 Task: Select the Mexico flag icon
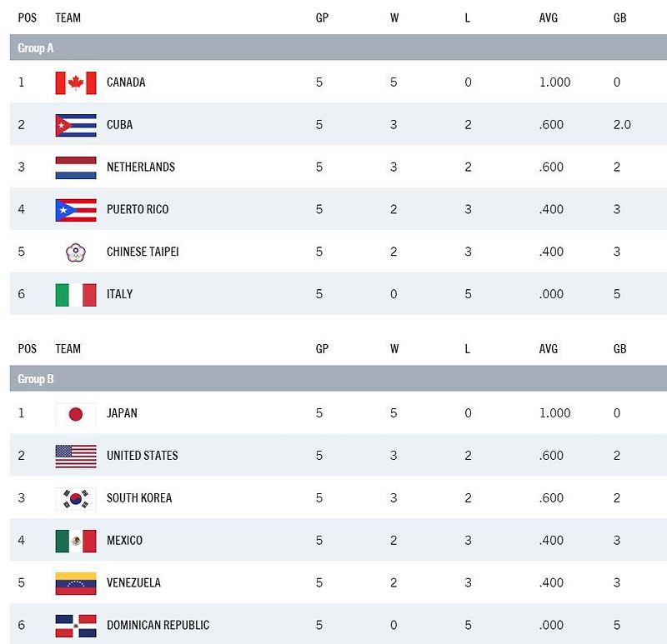[76, 542]
